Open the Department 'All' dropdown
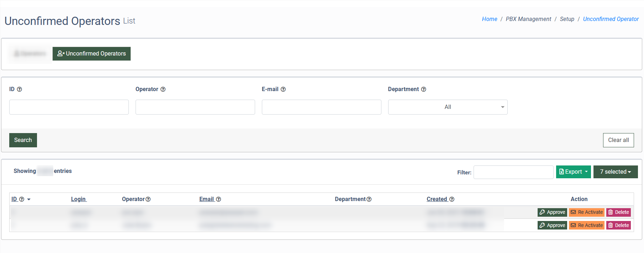This screenshot has width=644, height=253. [x=448, y=107]
